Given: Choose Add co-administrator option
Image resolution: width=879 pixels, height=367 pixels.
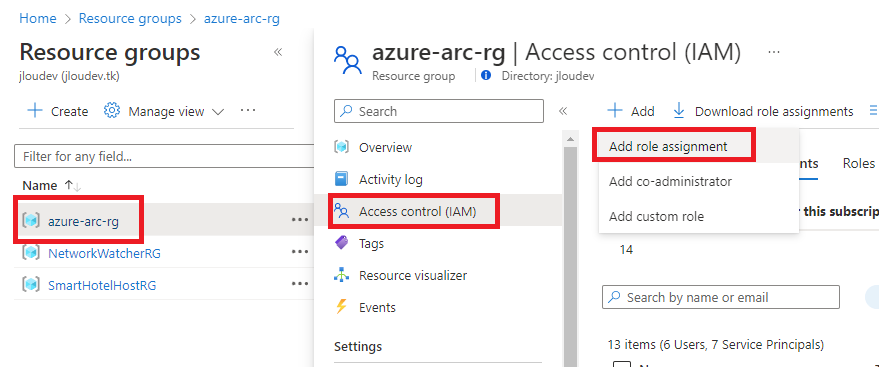Looking at the screenshot, I should pos(670,182).
